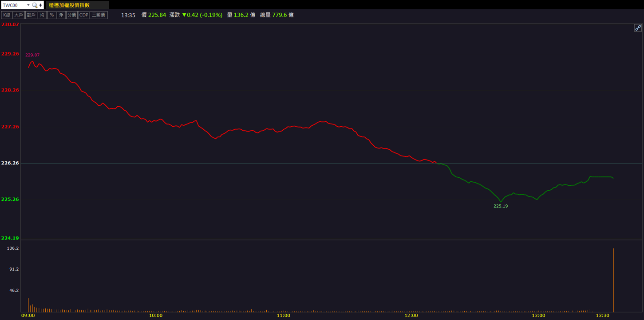Switch to K線 chart view
This screenshot has height=320, width=644.
7,15
